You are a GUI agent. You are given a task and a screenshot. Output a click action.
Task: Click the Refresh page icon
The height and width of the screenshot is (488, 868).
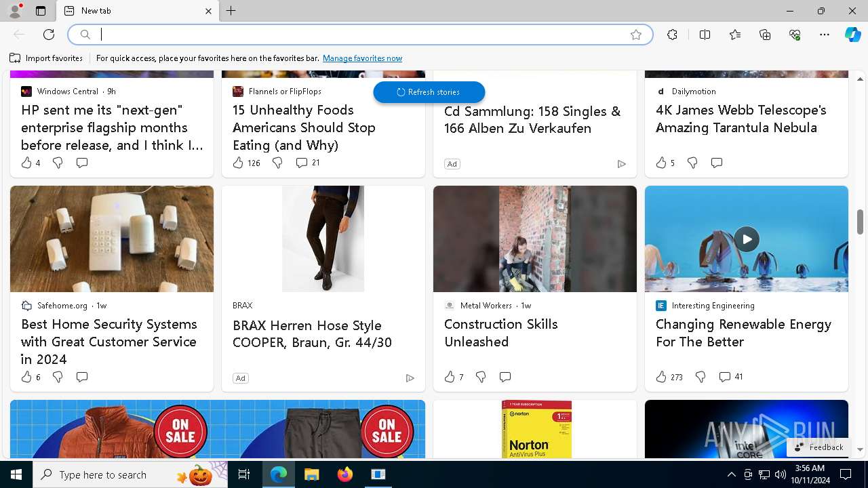click(x=49, y=35)
